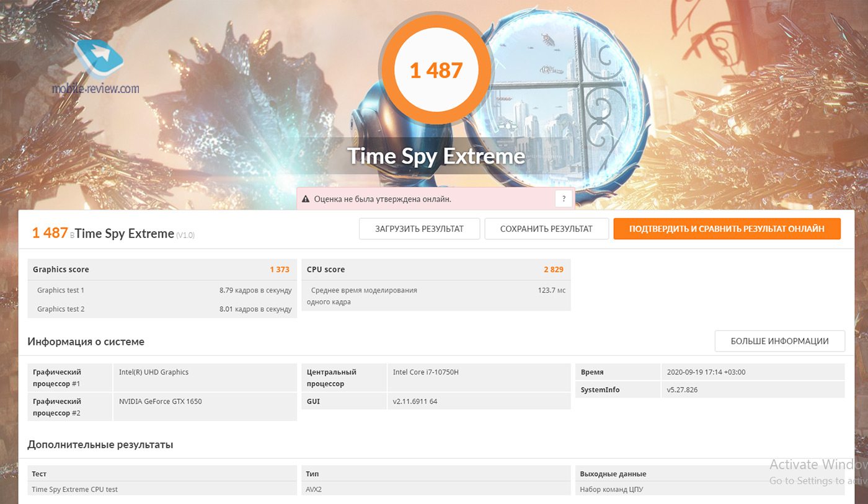This screenshot has width=868, height=504.
Task: Click the large Time Spy Extreme banner title
Action: pos(436,156)
